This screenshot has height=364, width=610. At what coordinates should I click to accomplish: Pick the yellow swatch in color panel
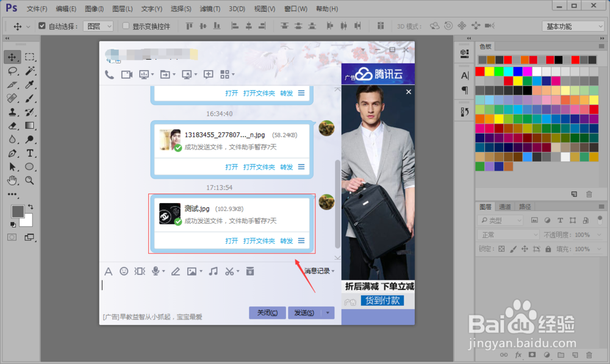point(489,71)
